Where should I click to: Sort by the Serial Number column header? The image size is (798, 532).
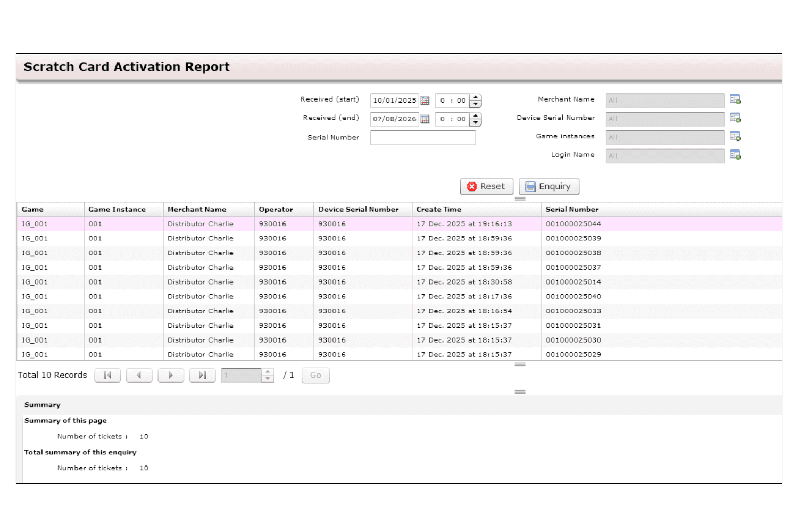[x=661, y=210]
